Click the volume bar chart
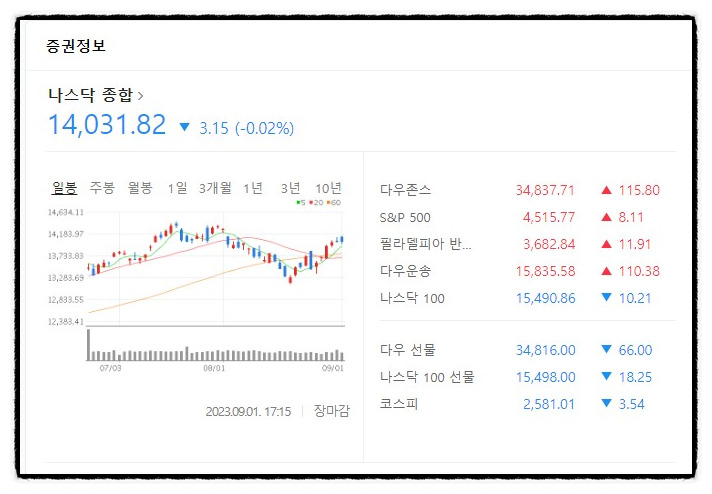The image size is (712, 494). pos(216,346)
